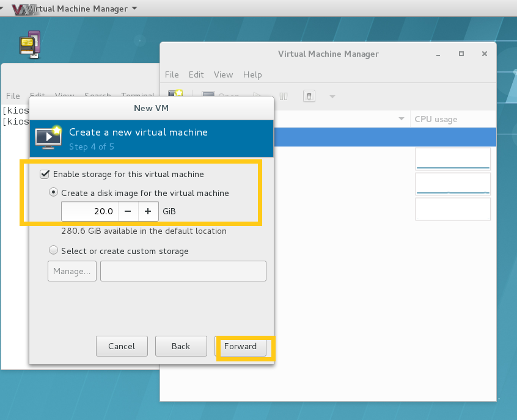Viewport: 517px width, 420px height.
Task: Cancel the New VM wizard
Action: pos(122,346)
